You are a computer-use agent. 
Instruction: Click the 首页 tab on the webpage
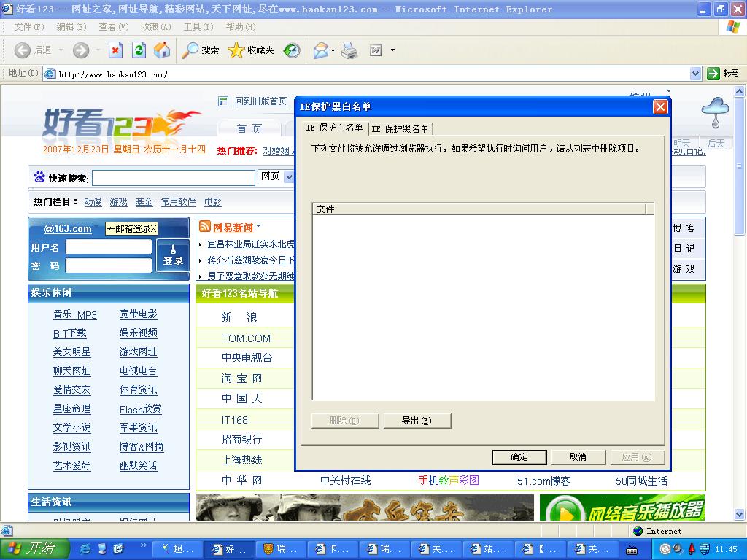pyautogui.click(x=249, y=128)
